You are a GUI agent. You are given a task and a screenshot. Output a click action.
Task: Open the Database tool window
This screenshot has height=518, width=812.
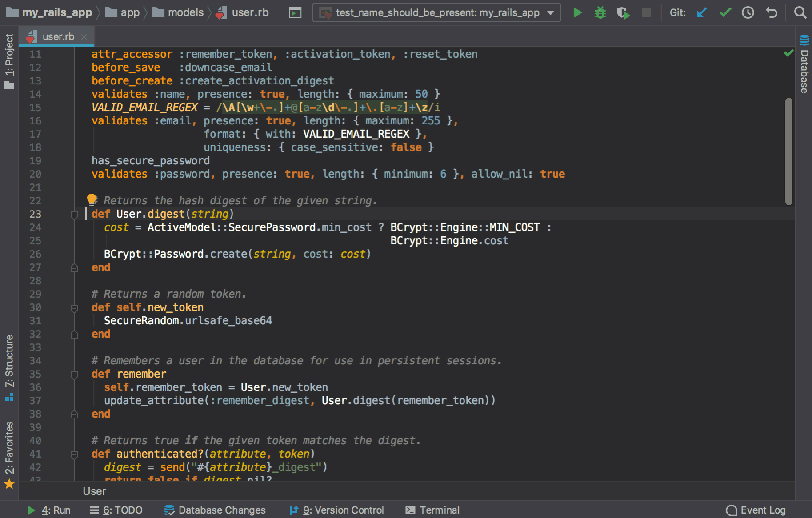[804, 64]
